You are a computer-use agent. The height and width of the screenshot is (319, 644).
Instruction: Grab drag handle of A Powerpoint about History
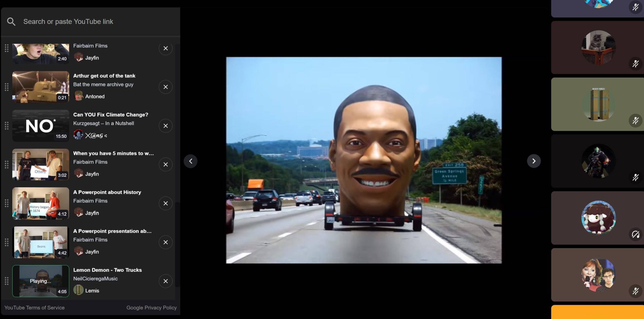7,203
